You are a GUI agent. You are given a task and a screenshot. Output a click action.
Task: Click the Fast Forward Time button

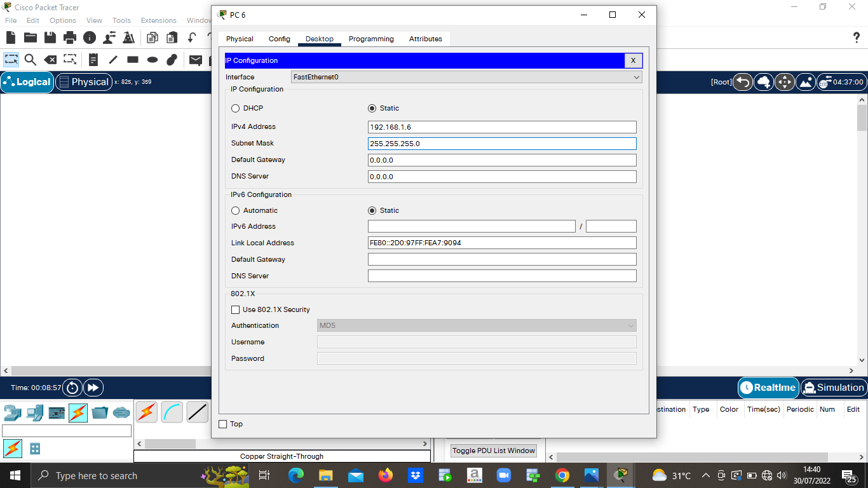pos(93,388)
